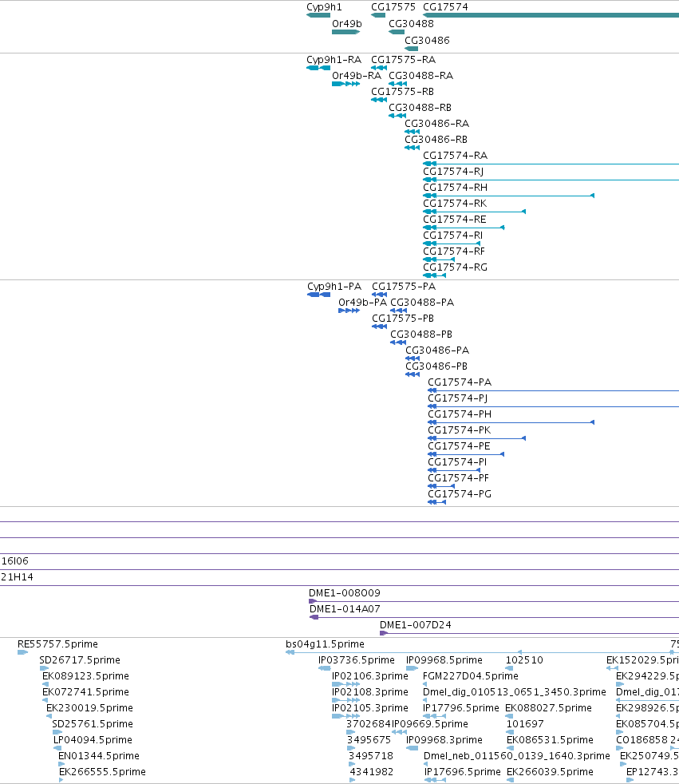Select transcript Or49b-RA

coord(345,84)
